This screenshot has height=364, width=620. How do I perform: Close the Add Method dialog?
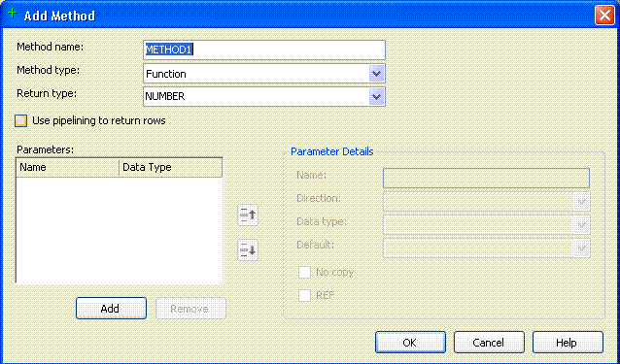point(604,16)
